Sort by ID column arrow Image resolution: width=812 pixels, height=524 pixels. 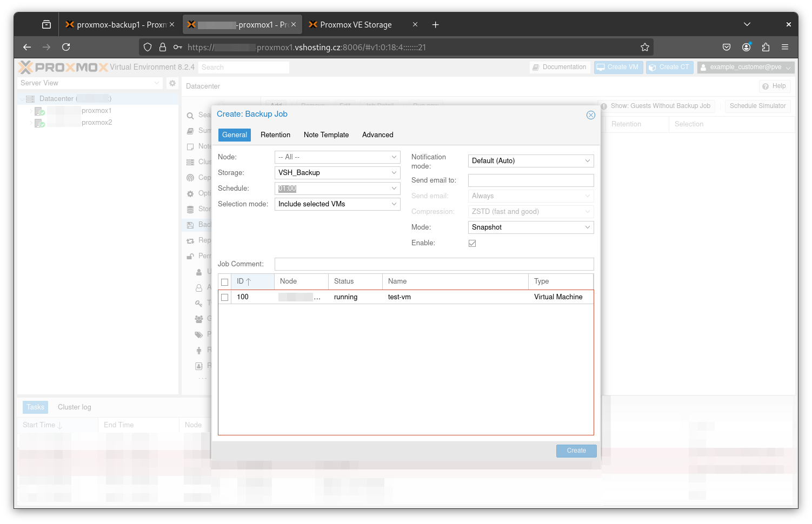pos(248,281)
